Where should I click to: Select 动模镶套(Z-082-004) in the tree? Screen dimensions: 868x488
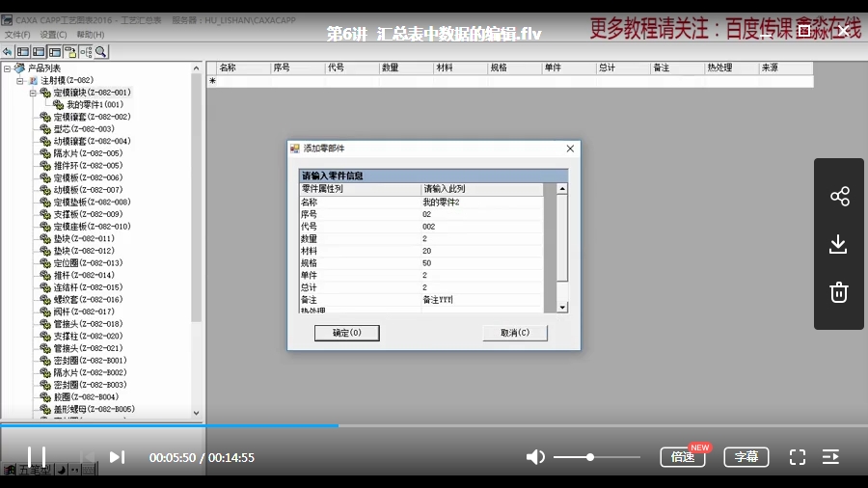point(92,141)
